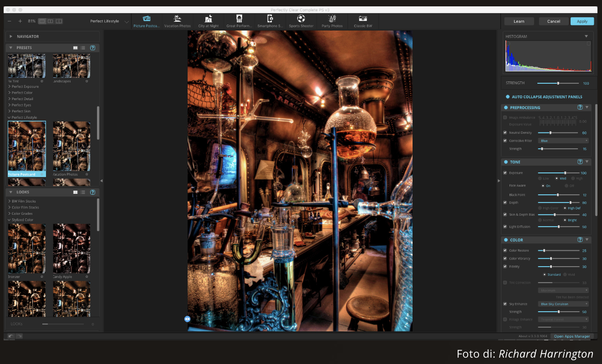This screenshot has height=364, width=602.
Task: Collapse the Tone panel arrow
Action: coord(587,162)
